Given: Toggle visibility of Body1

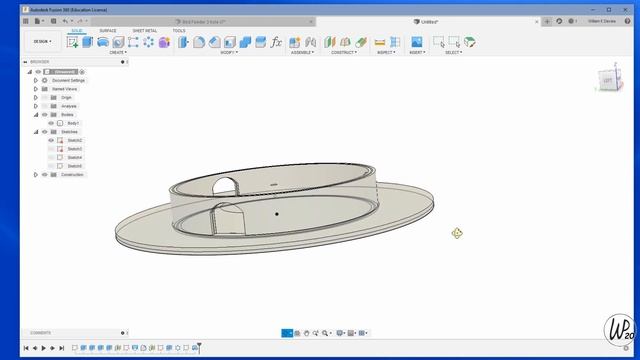Looking at the screenshot, I should tap(51, 123).
